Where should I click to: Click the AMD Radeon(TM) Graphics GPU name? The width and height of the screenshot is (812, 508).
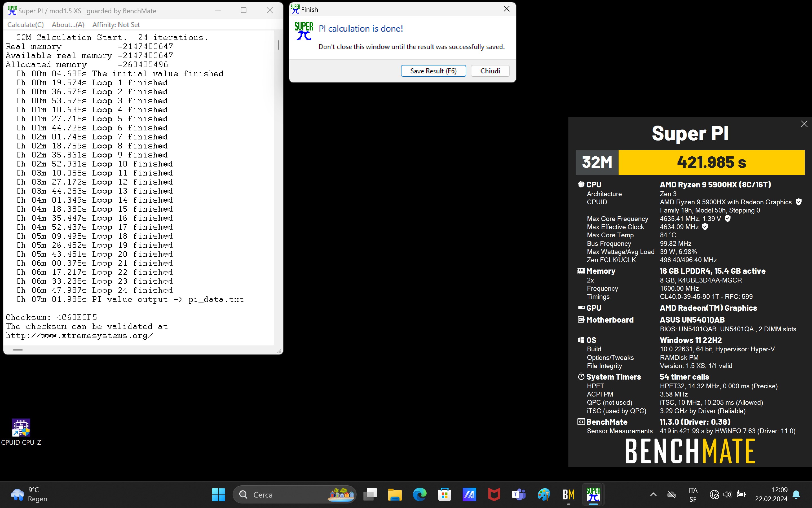tap(708, 308)
